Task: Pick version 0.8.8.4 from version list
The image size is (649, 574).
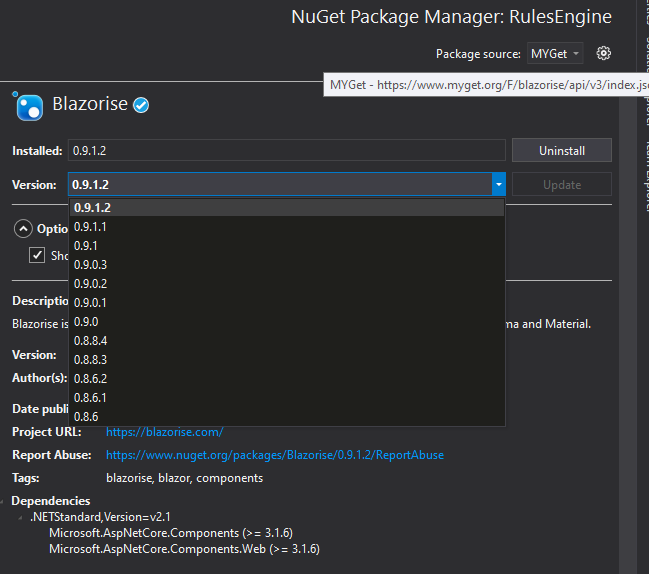Action: [286, 341]
